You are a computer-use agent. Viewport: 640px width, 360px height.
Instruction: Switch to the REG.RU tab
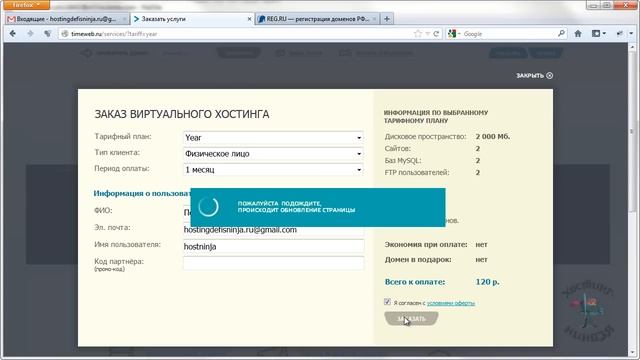[x=318, y=19]
